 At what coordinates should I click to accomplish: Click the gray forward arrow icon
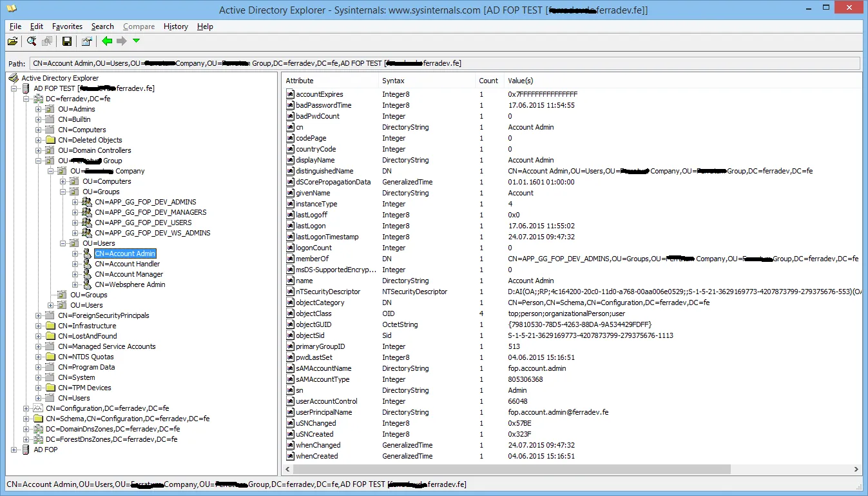click(x=121, y=41)
